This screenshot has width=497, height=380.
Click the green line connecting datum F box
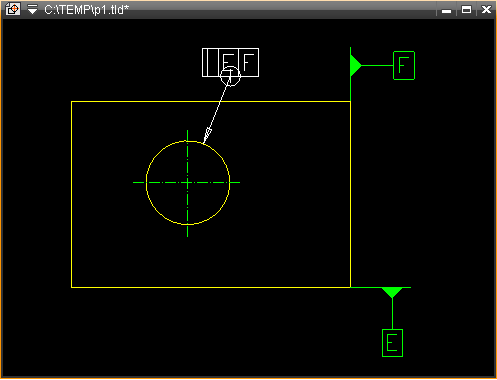[x=378, y=65]
